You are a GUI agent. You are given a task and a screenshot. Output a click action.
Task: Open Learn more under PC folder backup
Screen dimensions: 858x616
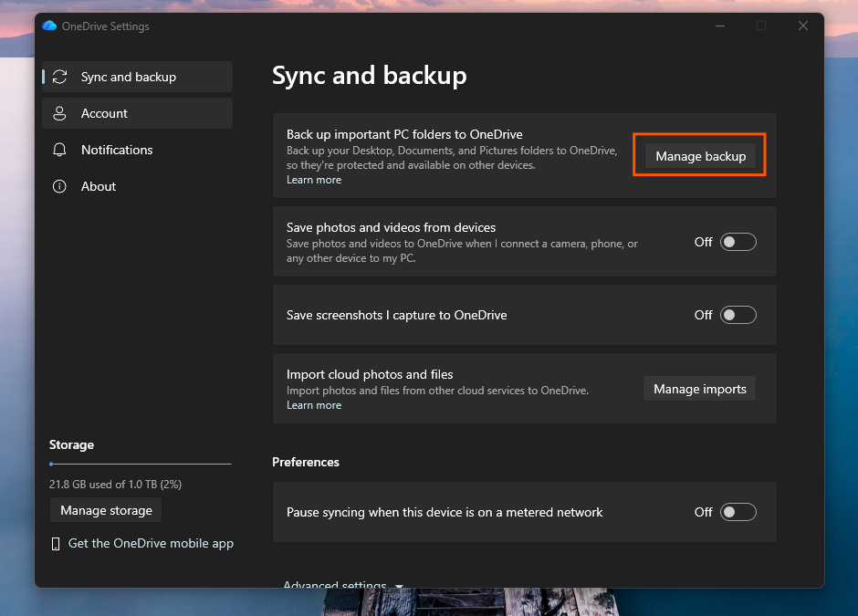(x=314, y=180)
